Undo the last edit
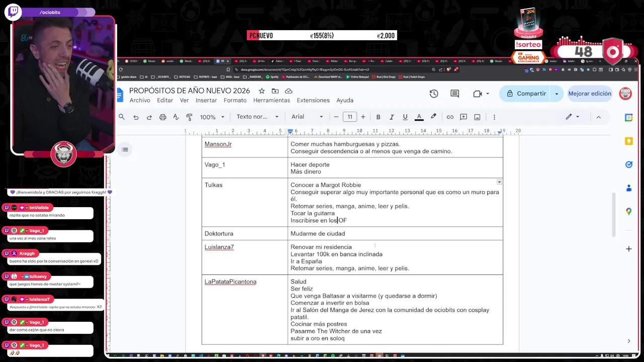Viewport: 644px width, 362px height. point(136,117)
